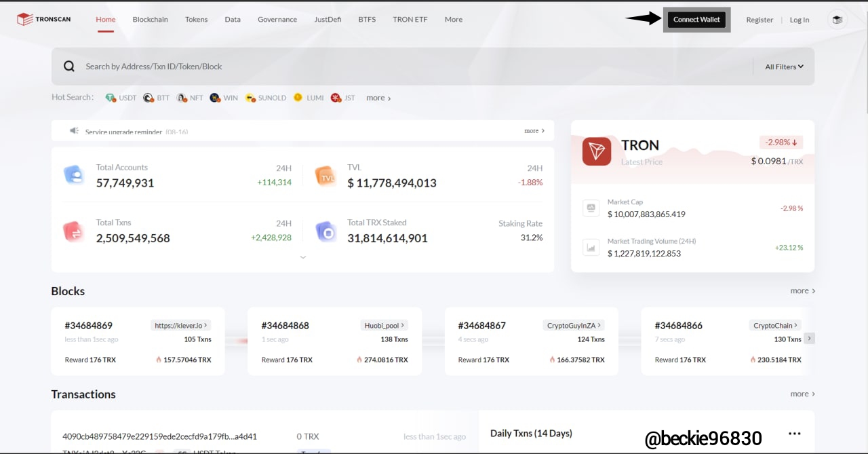Click the Total Accounts value 57,749,931
The width and height of the screenshot is (868, 454).
(125, 183)
